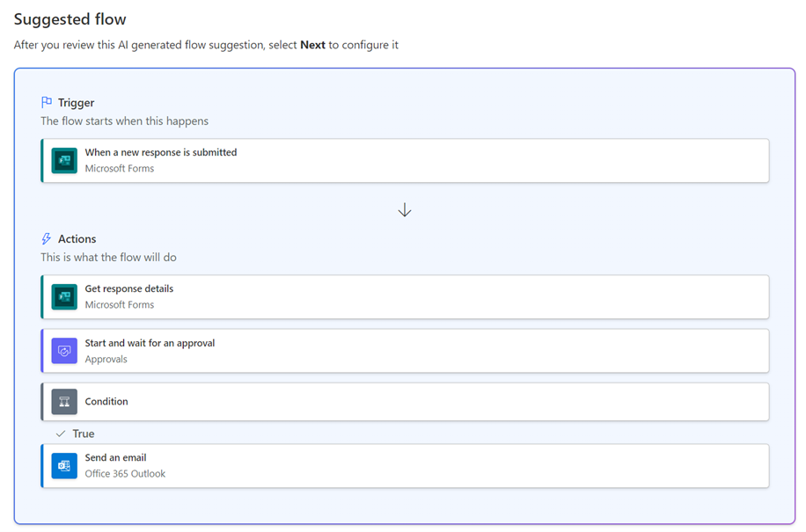
Task: Click the Approvals icon
Action: (64, 351)
